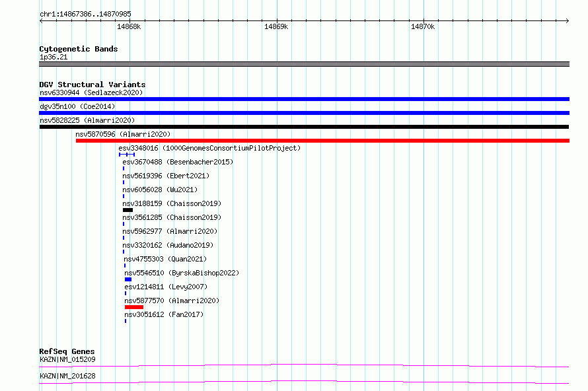Click nsv3188159 (Chaisson2019) label
The height and width of the screenshot is (391, 588).
pyautogui.click(x=172, y=203)
